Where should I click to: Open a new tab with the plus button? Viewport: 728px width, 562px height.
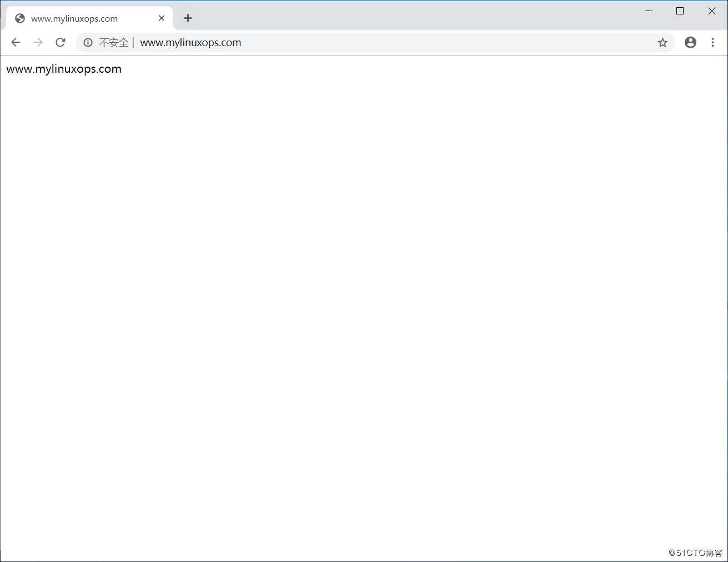188,18
